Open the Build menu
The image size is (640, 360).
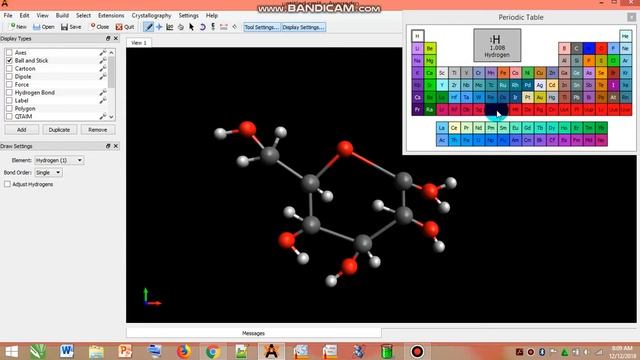pyautogui.click(x=62, y=16)
